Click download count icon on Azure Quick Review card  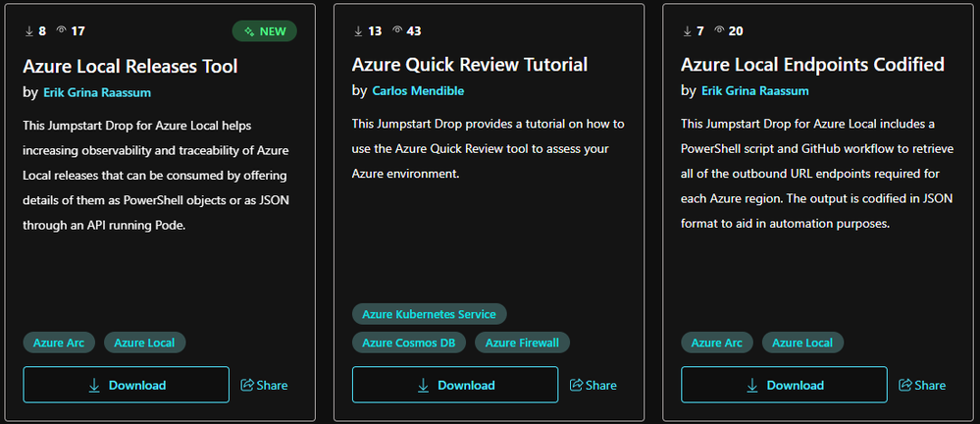click(358, 30)
